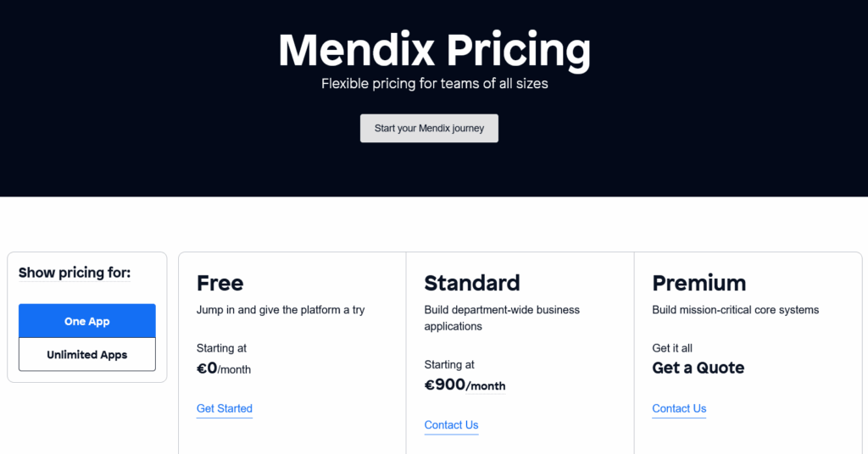Click Contact Us under the Premium plan
Viewport: 868px width, 454px height.
click(679, 408)
